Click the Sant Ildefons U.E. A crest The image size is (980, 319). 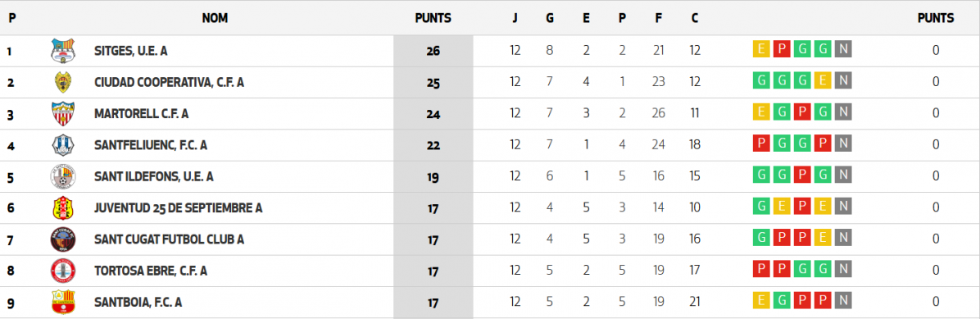(62, 176)
